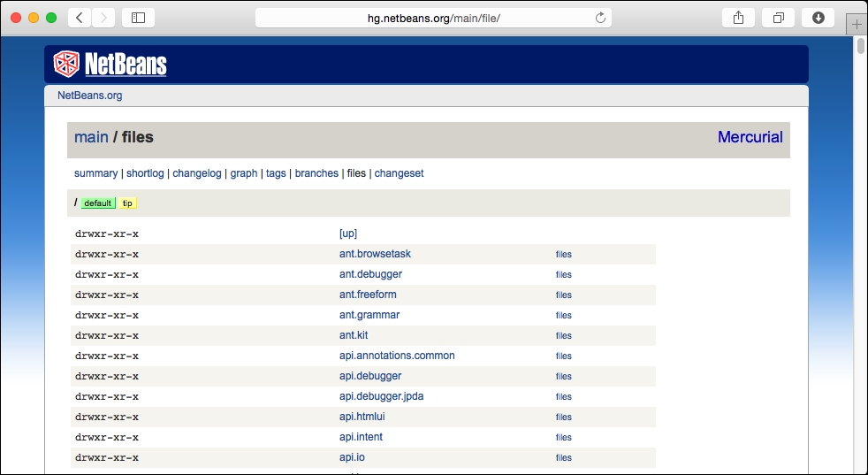Click files link for api.htmlui
The width and height of the screenshot is (868, 475).
click(564, 417)
